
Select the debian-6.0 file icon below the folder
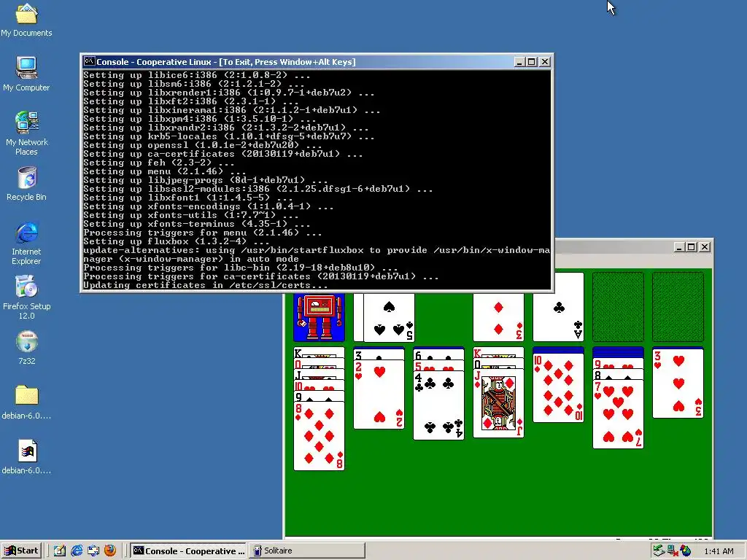[x=26, y=457]
